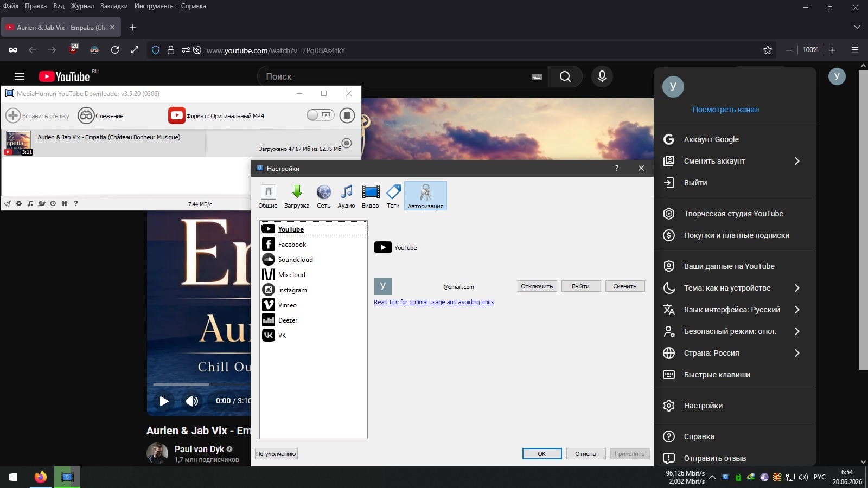Image resolution: width=868 pixels, height=488 pixels.
Task: Open Слежение tracking binoculars icon
Action: point(86,115)
